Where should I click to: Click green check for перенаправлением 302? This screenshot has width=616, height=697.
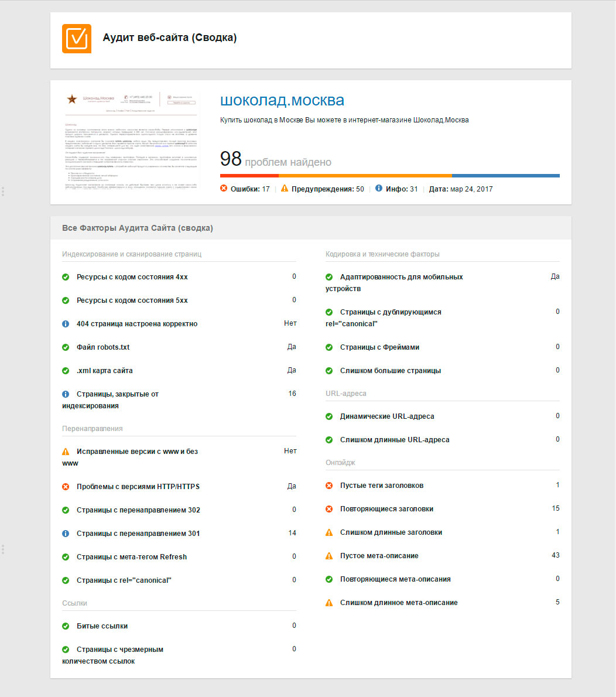(x=66, y=510)
